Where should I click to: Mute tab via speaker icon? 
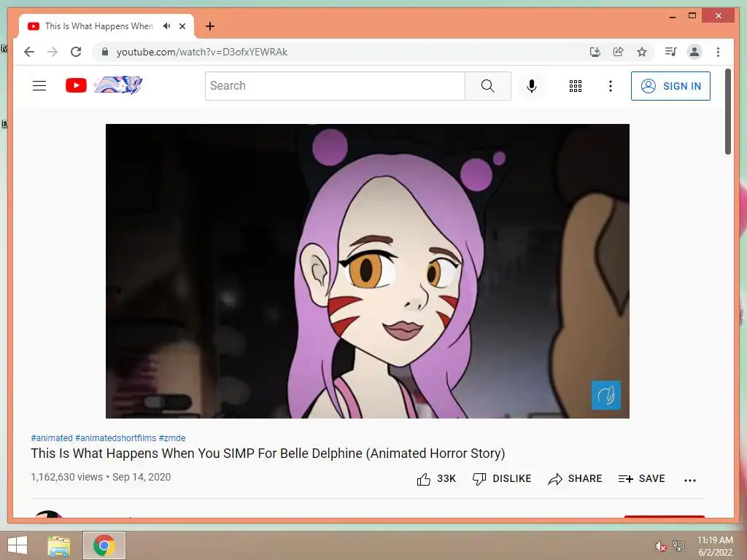(166, 26)
